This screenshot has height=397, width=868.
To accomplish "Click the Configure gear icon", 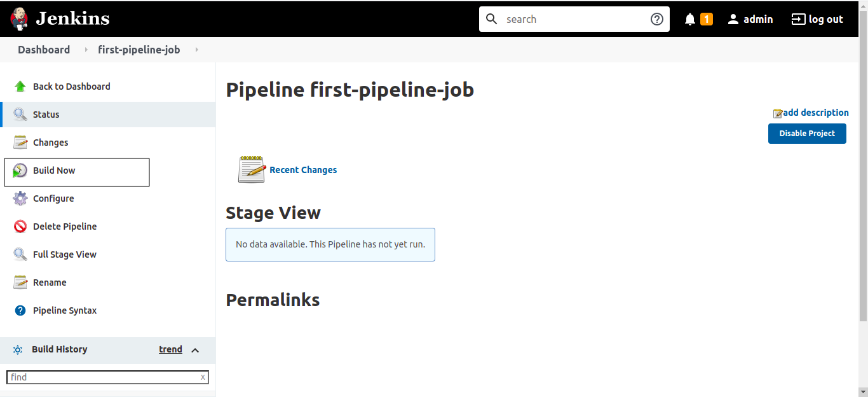I will (x=20, y=198).
